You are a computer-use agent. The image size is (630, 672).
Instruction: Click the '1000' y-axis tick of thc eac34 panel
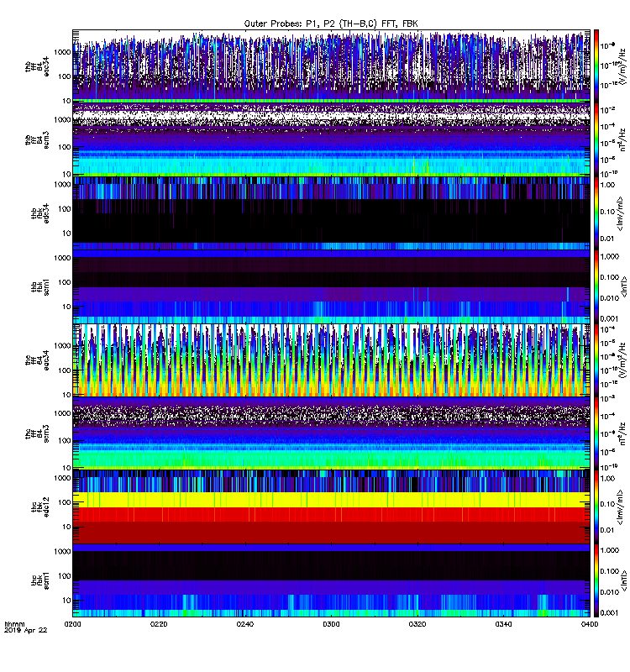[62, 346]
